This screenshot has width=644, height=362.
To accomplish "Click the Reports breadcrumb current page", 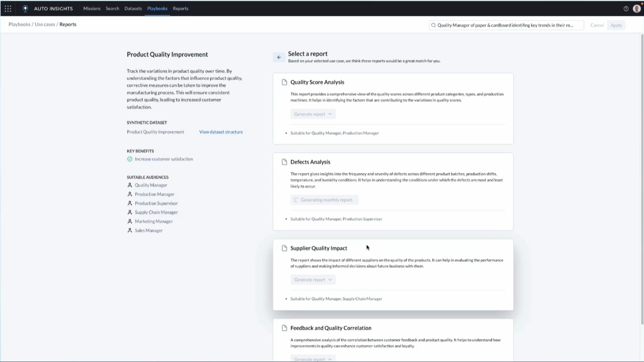I will (68, 24).
